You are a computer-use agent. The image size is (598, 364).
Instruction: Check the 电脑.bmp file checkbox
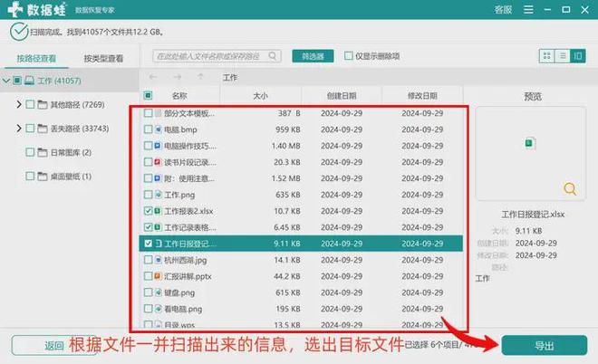coord(148,129)
